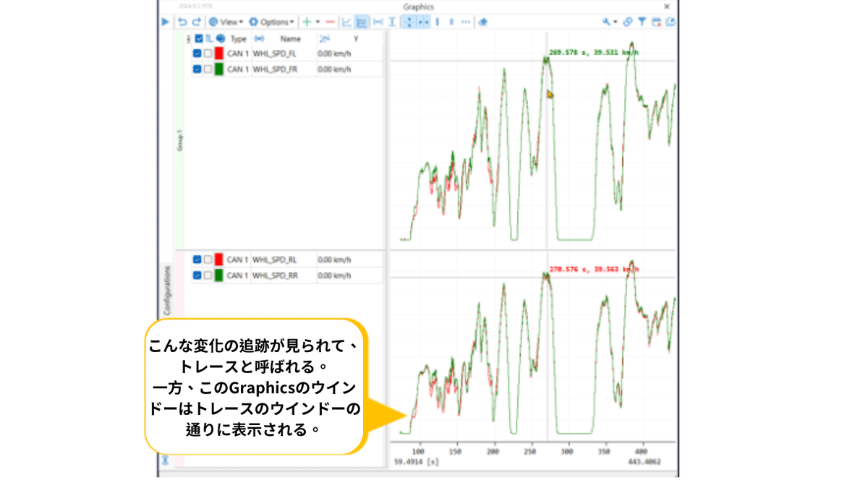Start measurement with the play icon

pyautogui.click(x=166, y=22)
